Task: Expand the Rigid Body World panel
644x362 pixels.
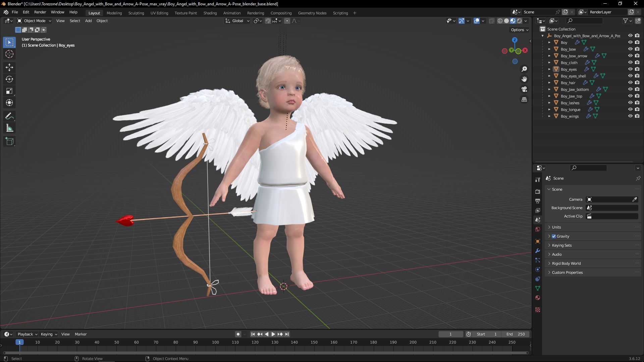Action: (x=593, y=263)
